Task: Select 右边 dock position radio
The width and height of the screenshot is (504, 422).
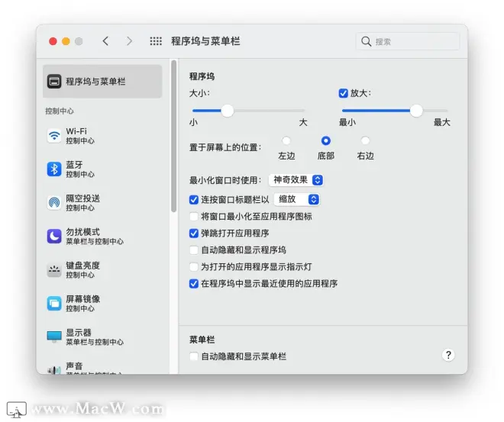Action: [x=365, y=140]
